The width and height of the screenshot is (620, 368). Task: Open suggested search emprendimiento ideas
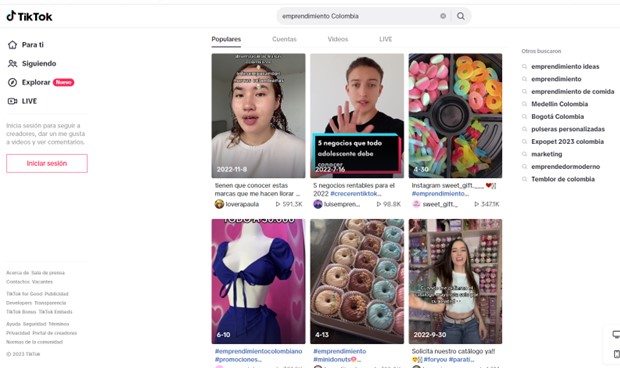click(565, 67)
